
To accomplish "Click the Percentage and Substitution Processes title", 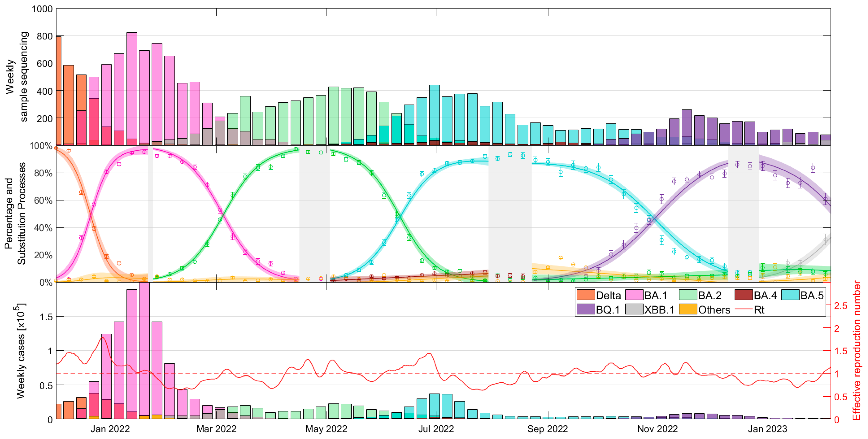I will pos(15,213).
